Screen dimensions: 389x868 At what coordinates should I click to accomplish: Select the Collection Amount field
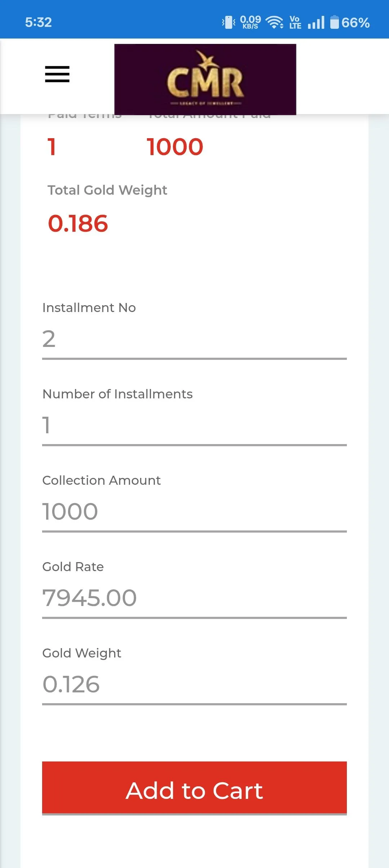pyautogui.click(x=194, y=512)
